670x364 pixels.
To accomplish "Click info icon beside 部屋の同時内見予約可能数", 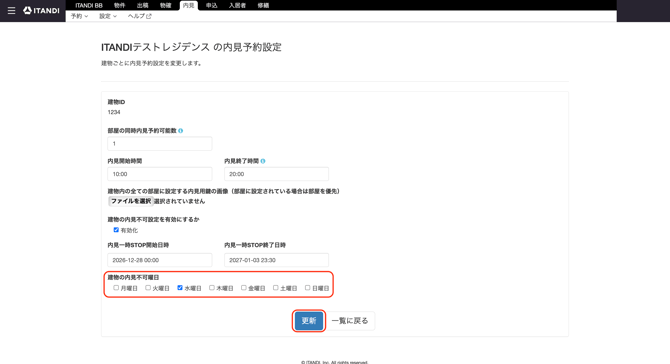I will [x=181, y=131].
